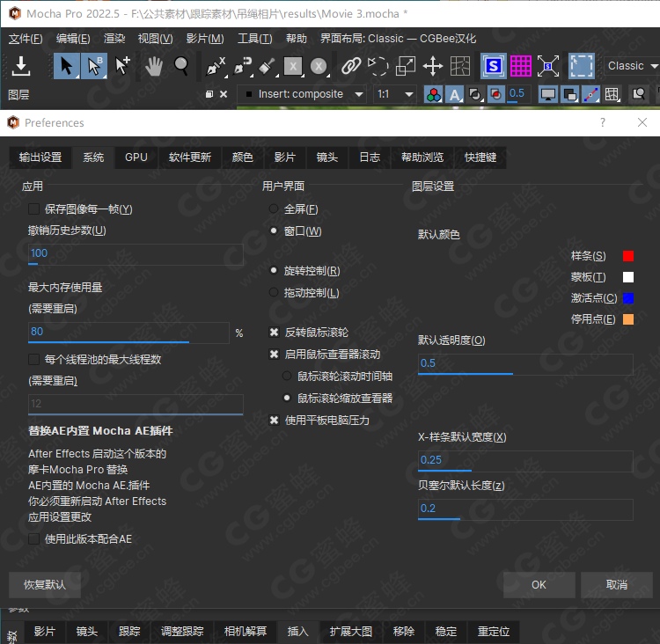Select the X-Spline pen tool
The image size is (660, 644).
(x=216, y=67)
